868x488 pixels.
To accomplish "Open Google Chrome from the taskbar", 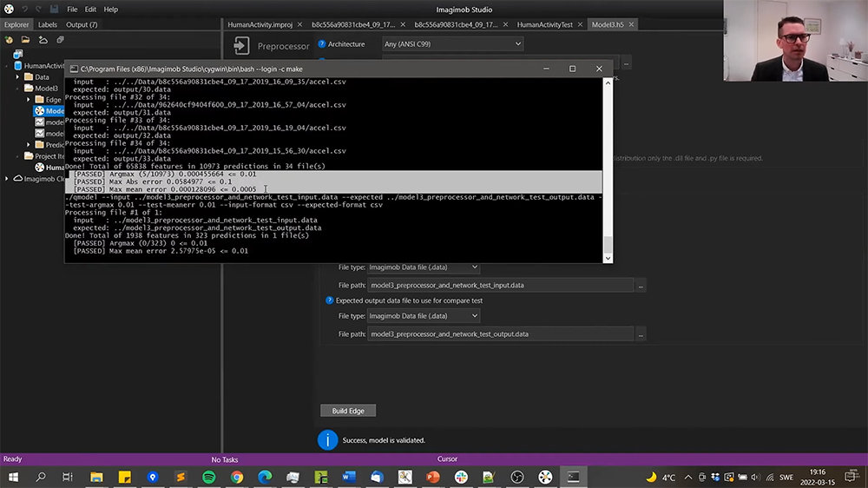I will [237, 477].
